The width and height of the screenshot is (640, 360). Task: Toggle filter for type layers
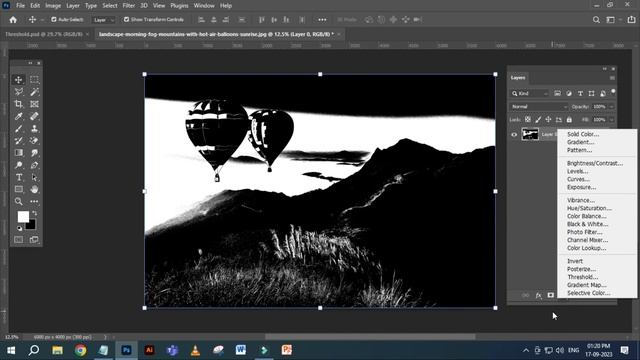[x=580, y=94]
